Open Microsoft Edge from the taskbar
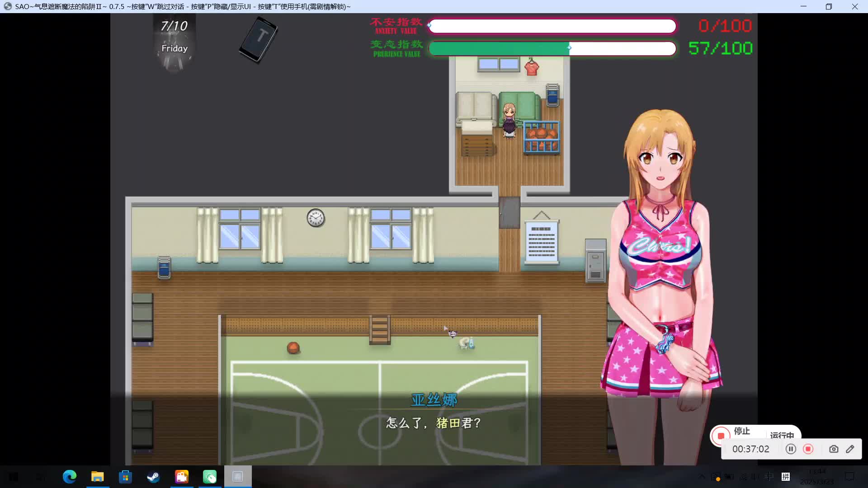This screenshot has height=488, width=868. (x=70, y=477)
